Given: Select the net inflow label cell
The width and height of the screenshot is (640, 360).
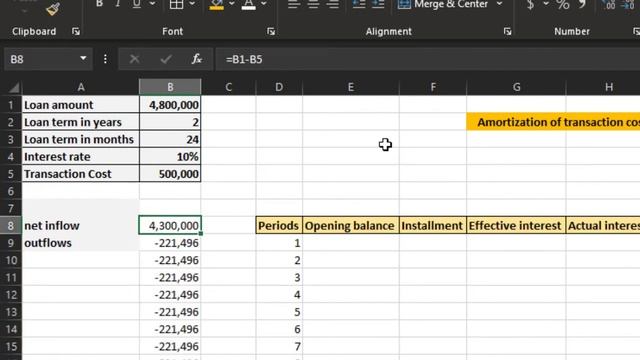Looking at the screenshot, I should pyautogui.click(x=81, y=225).
